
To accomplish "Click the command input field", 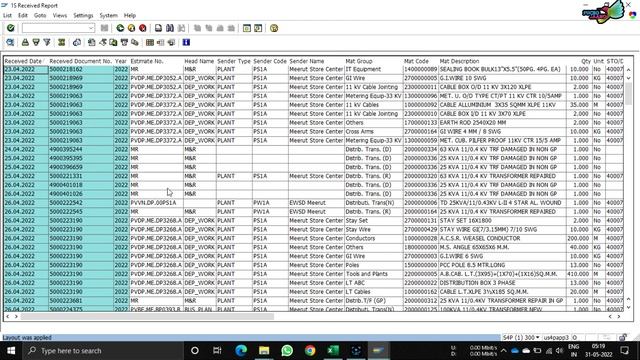I will pyautogui.click(x=55, y=28).
